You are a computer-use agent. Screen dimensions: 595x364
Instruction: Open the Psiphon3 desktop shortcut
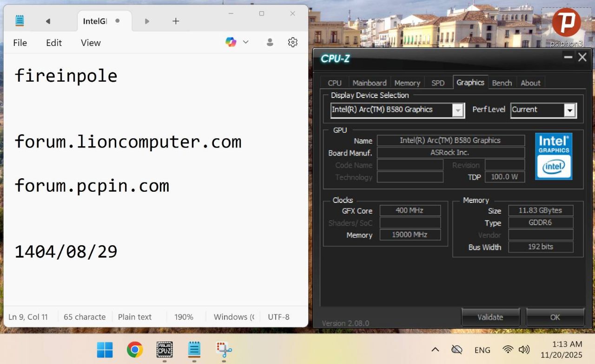coord(566,23)
